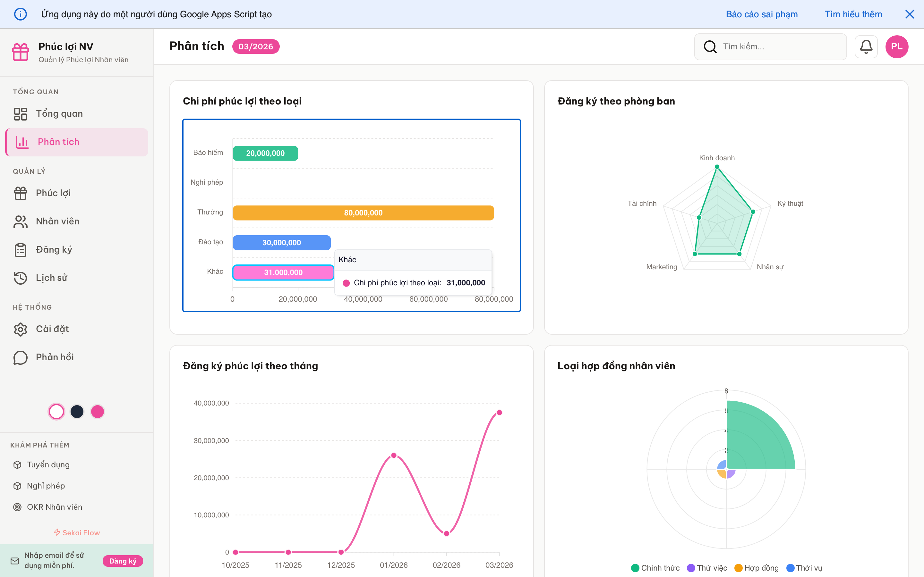Click the gift logo icon

coord(21,52)
